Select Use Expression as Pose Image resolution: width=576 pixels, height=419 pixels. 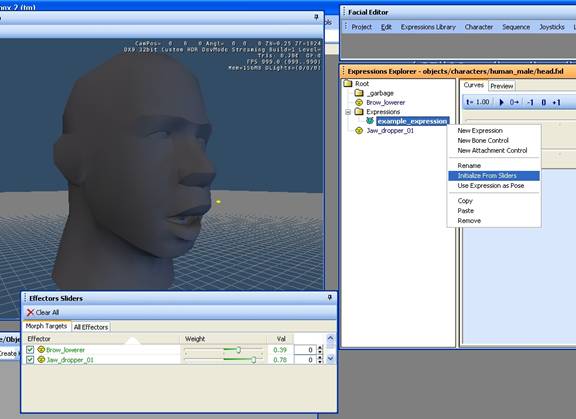click(494, 186)
